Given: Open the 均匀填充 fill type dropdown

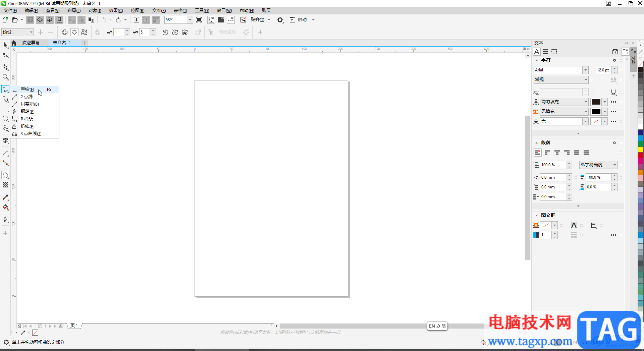Looking at the screenshot, I should click(586, 102).
